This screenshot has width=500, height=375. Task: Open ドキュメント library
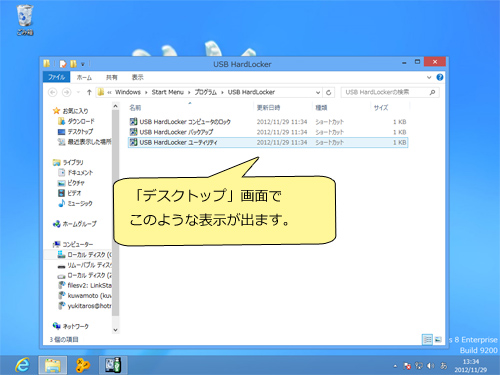76,173
